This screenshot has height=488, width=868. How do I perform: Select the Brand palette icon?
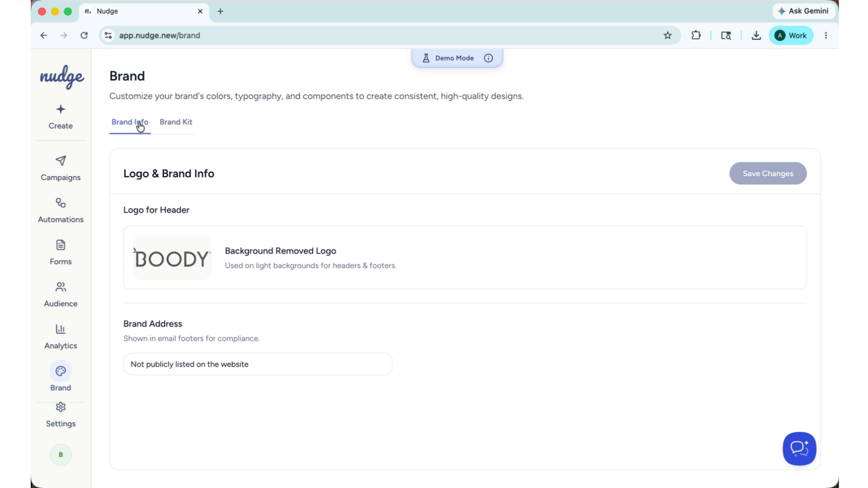tap(61, 371)
